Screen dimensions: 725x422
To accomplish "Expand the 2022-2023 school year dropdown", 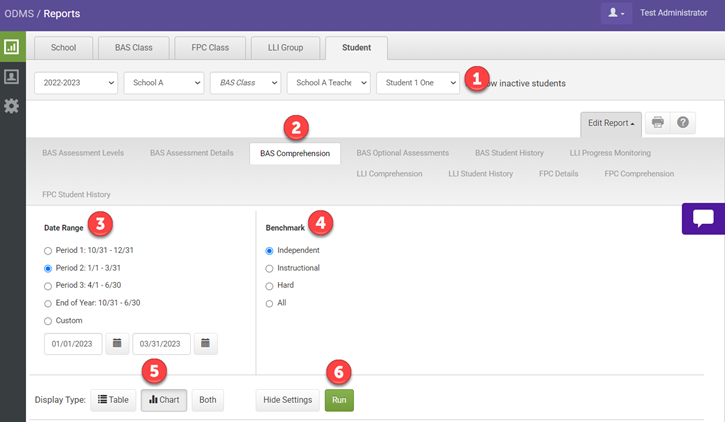I will (76, 83).
